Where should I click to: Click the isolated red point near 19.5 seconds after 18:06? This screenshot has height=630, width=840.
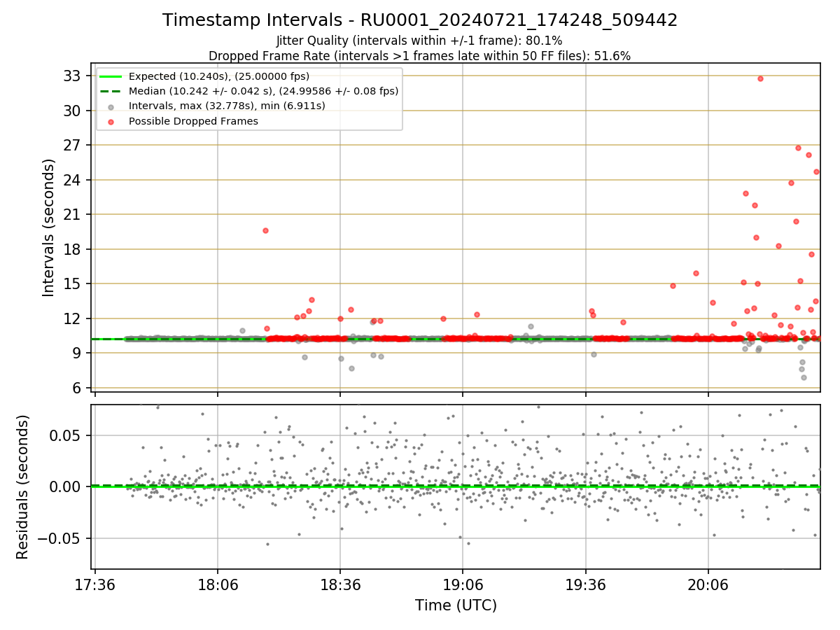tap(265, 230)
